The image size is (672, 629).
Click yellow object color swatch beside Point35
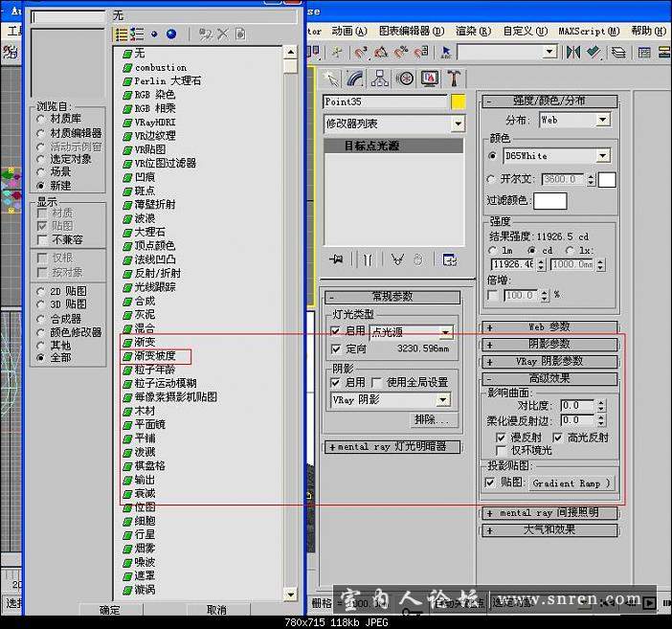point(459,102)
